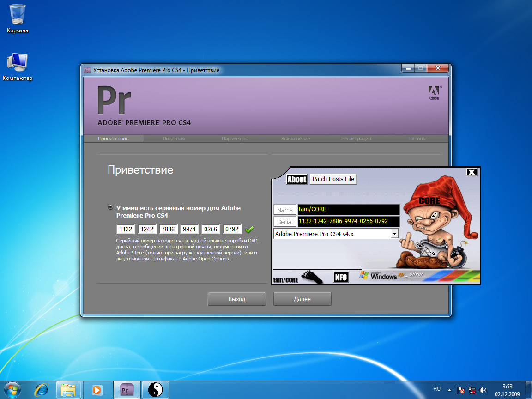
Task: Click the Action Center flag icon
Action: [x=460, y=390]
